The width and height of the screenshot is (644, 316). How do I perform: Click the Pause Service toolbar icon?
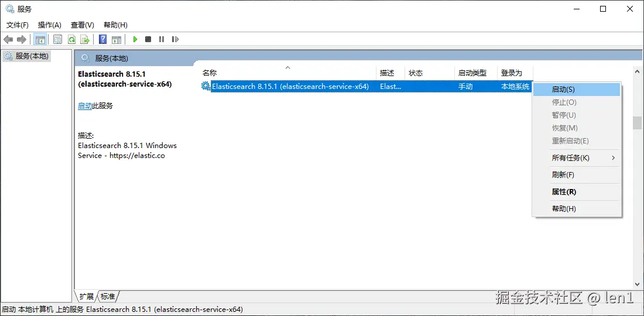coord(162,39)
